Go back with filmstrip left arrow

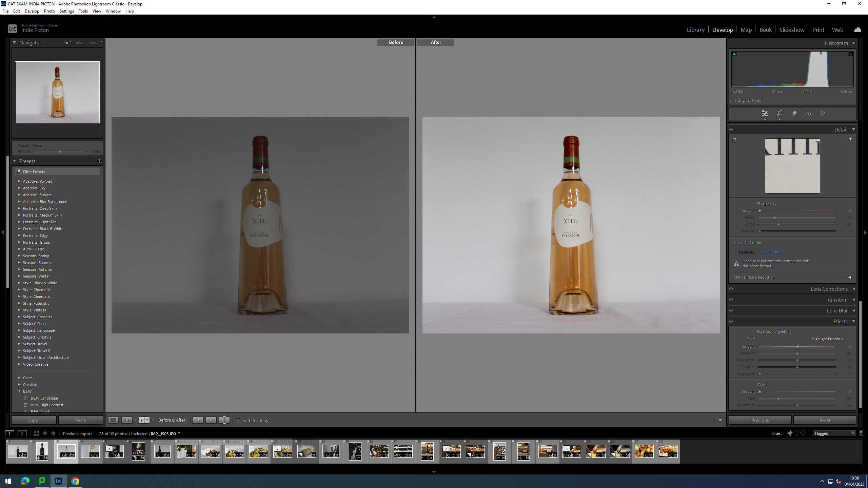coord(45,433)
